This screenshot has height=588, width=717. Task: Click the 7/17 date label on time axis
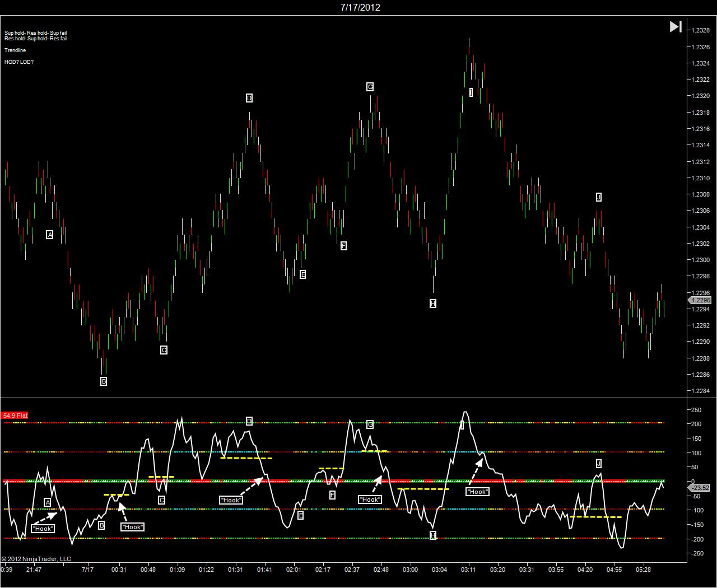[x=87, y=570]
